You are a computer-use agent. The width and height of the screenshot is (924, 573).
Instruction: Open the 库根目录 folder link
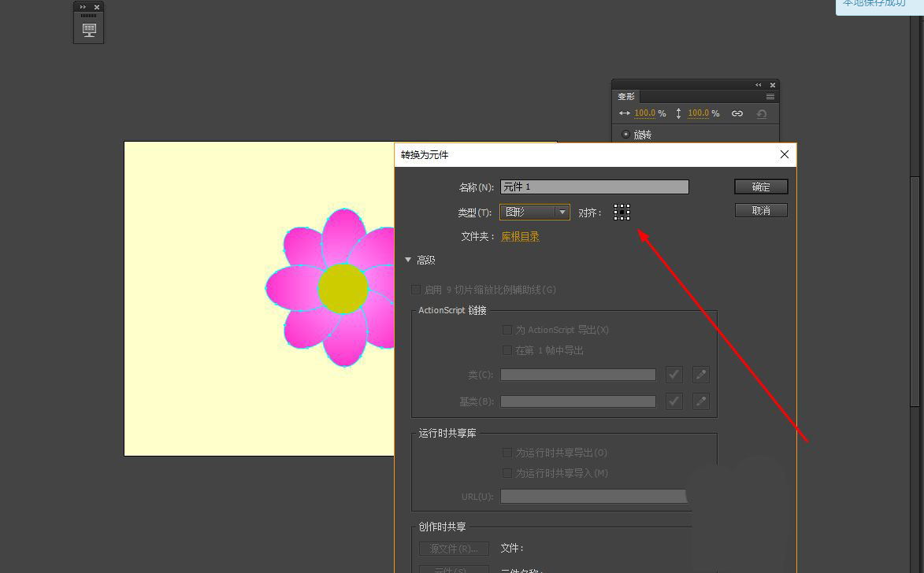point(520,236)
